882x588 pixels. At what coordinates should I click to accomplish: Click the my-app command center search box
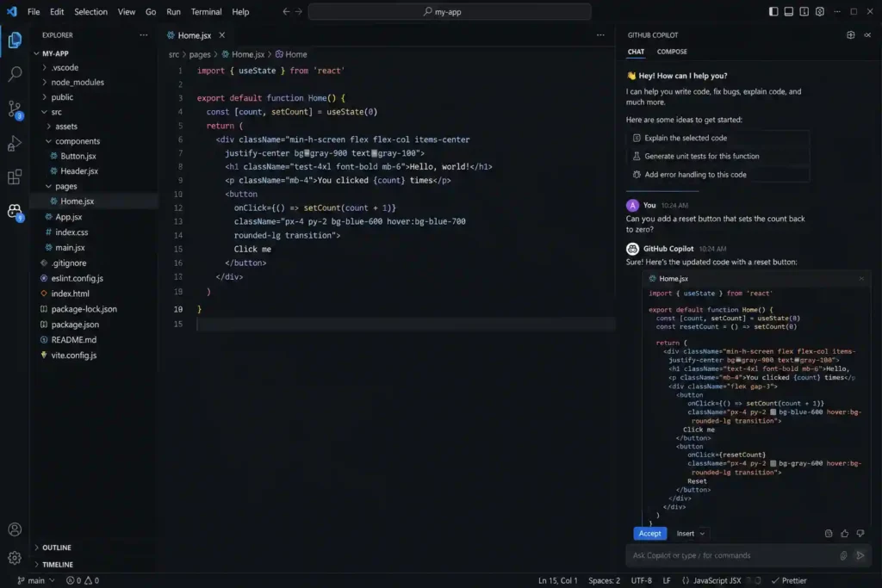point(450,11)
